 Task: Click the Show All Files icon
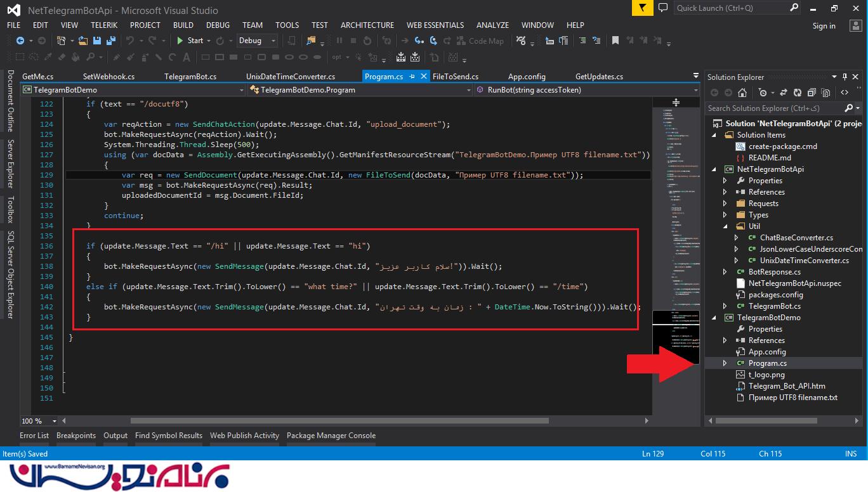(825, 93)
